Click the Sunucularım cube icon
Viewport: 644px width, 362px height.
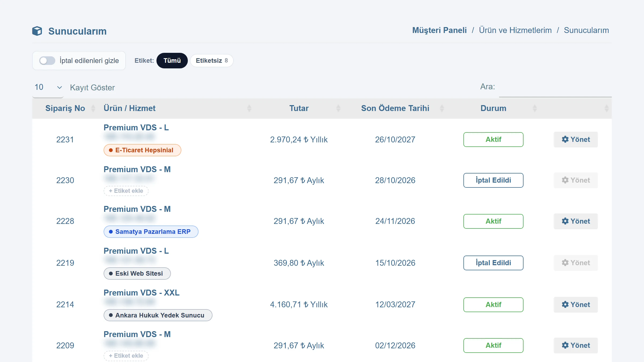(37, 31)
